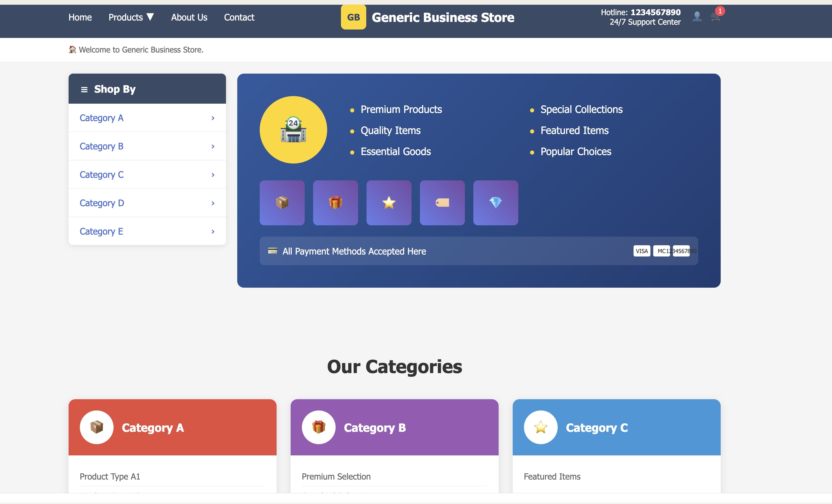Click the MC payment badge
832x504 pixels.
[661, 251]
